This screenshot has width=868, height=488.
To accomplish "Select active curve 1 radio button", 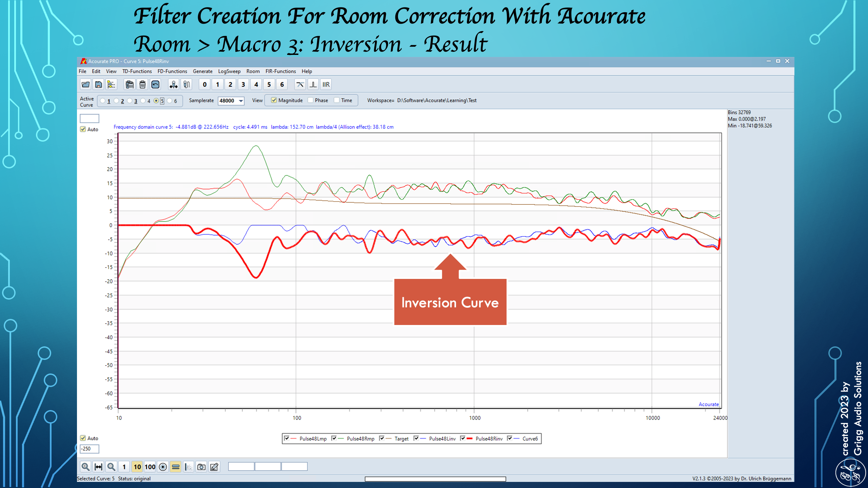I will point(103,101).
